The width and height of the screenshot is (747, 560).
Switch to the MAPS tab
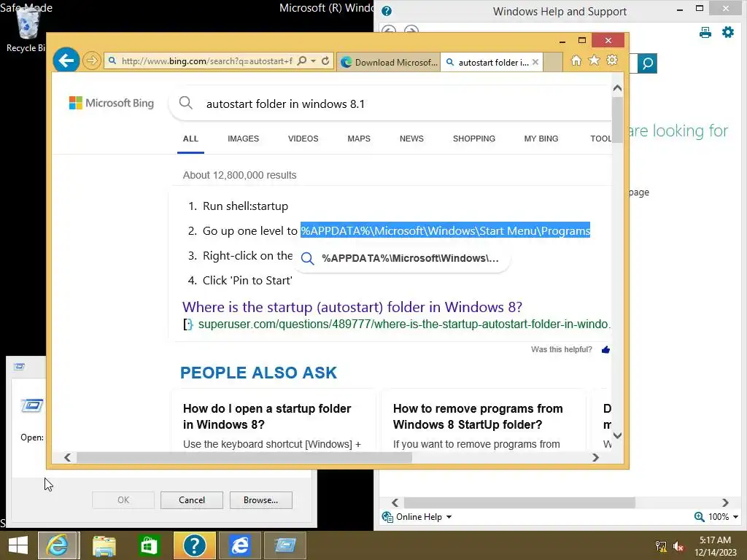(359, 139)
